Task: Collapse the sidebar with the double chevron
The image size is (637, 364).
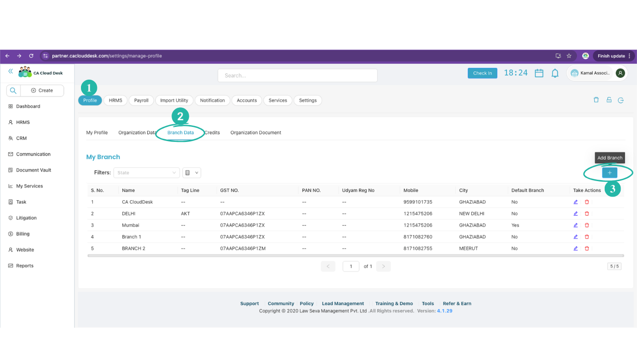Action: [10, 71]
